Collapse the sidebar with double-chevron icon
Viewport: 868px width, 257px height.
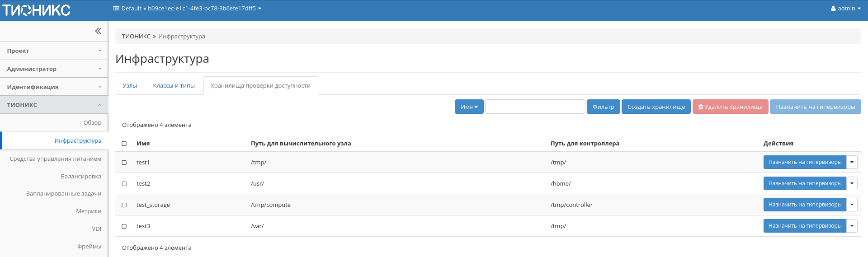click(x=98, y=31)
